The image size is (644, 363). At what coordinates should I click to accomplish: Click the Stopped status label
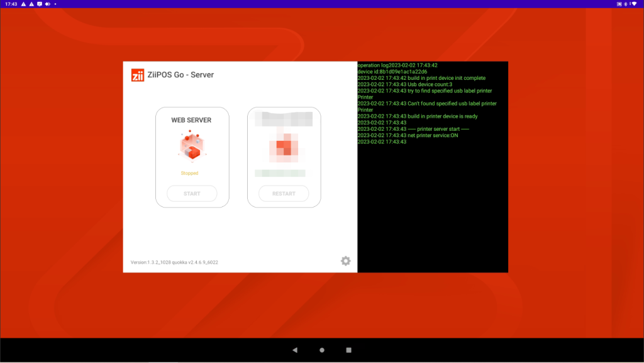[x=189, y=173]
